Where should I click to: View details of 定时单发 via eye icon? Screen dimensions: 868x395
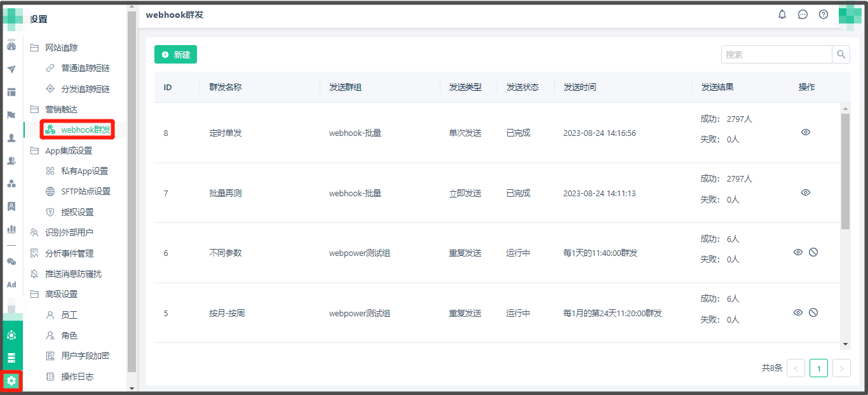click(806, 132)
